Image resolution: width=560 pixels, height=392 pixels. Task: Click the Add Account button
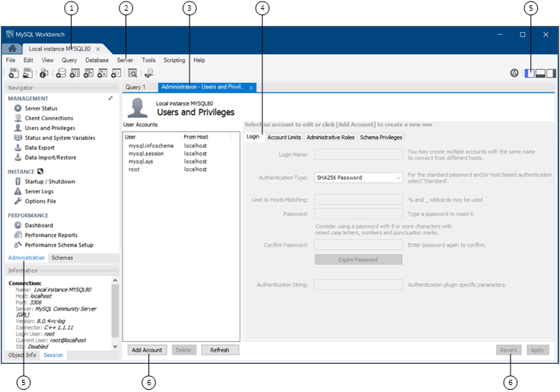tap(147, 350)
